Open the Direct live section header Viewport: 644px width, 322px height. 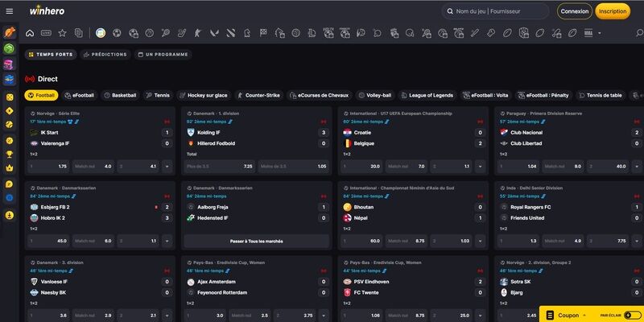[42, 79]
